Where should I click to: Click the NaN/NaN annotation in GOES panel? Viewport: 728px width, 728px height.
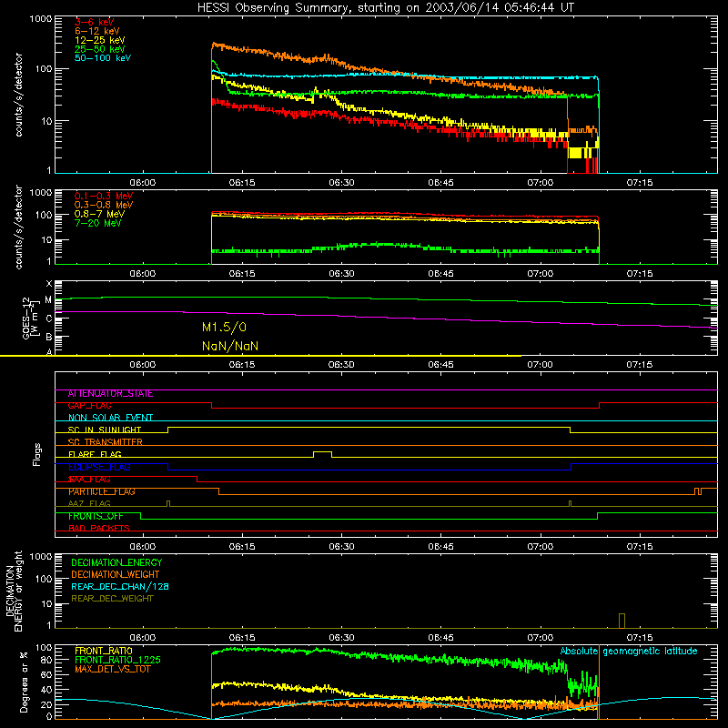coord(230,346)
